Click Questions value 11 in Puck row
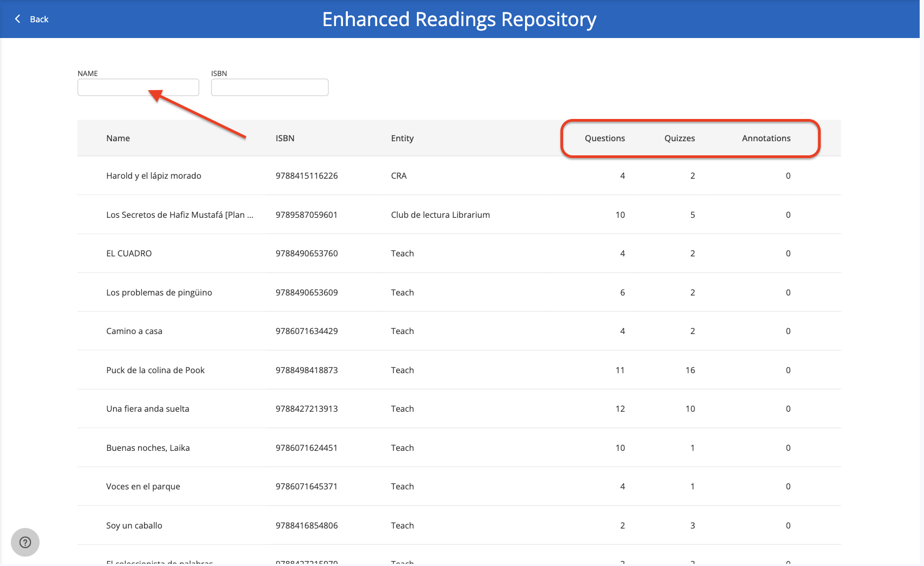The image size is (924, 566). 620,370
